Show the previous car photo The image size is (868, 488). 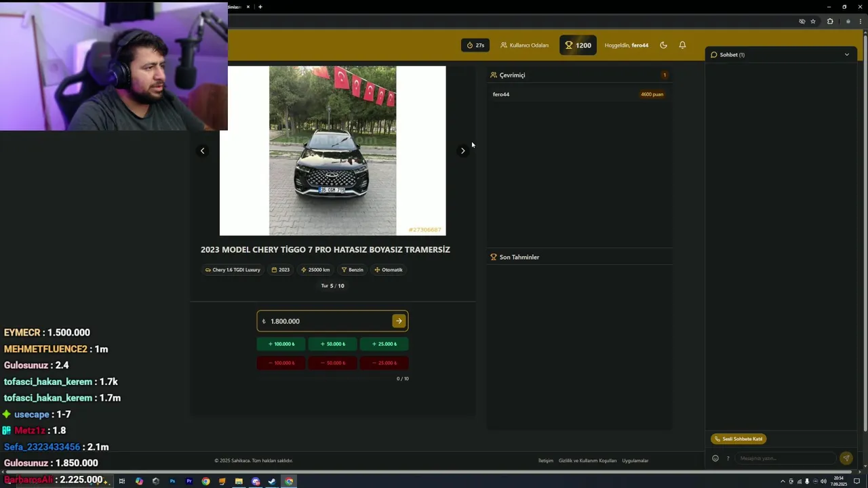tap(202, 150)
